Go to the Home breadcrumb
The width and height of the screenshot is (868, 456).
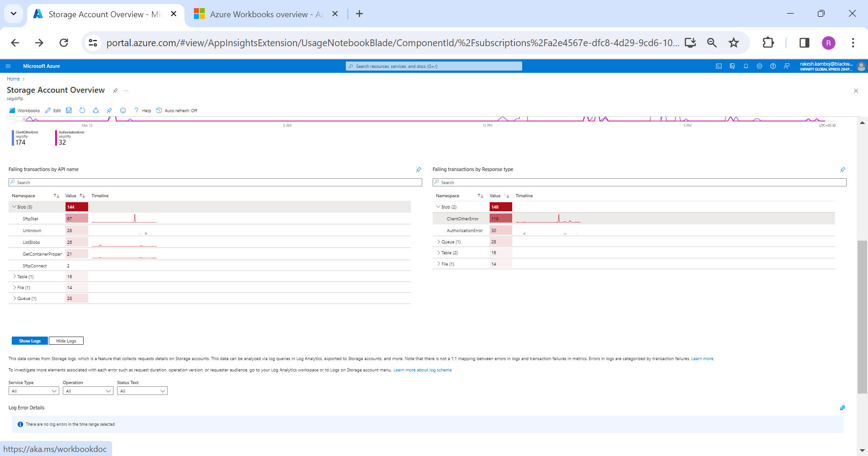(x=13, y=79)
